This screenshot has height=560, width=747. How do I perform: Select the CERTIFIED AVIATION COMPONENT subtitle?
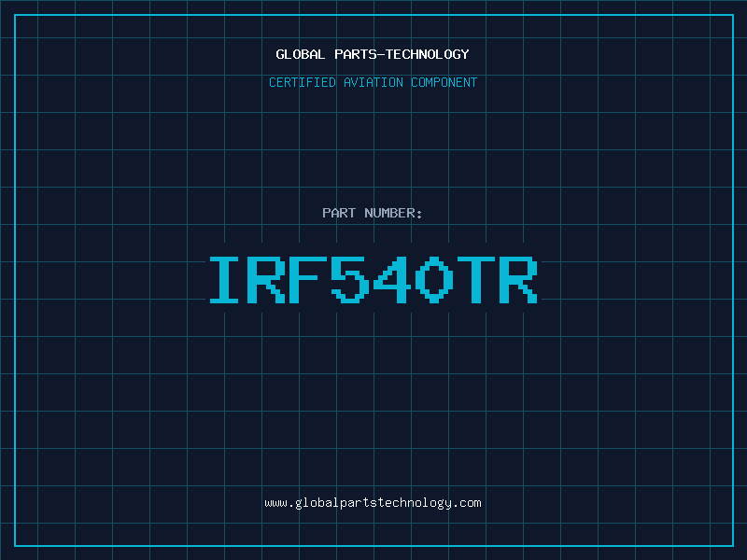373,82
